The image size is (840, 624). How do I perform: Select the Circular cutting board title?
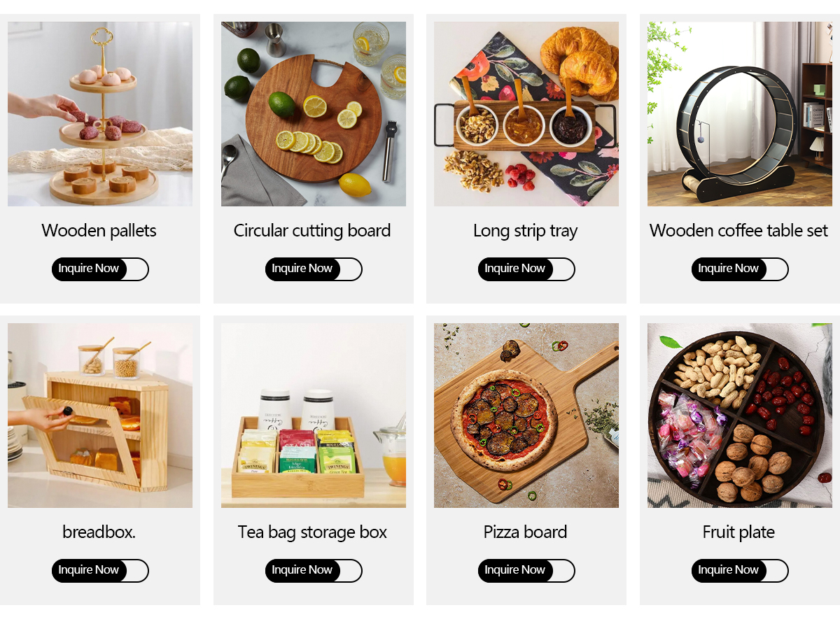click(x=312, y=231)
